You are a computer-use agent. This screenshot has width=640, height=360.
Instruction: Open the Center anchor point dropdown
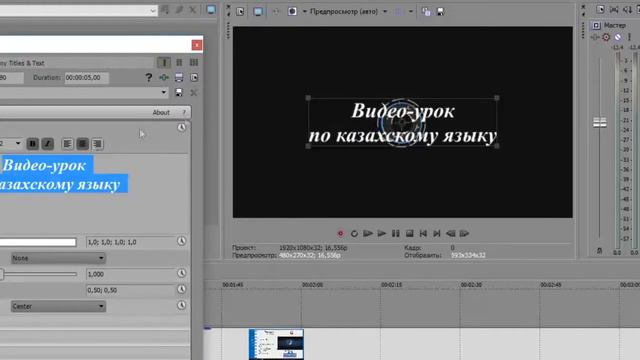point(58,306)
